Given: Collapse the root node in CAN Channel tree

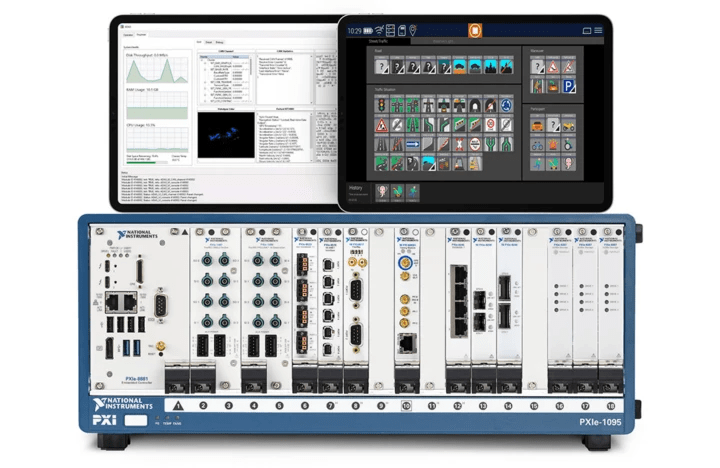Looking at the screenshot, I should (x=201, y=60).
